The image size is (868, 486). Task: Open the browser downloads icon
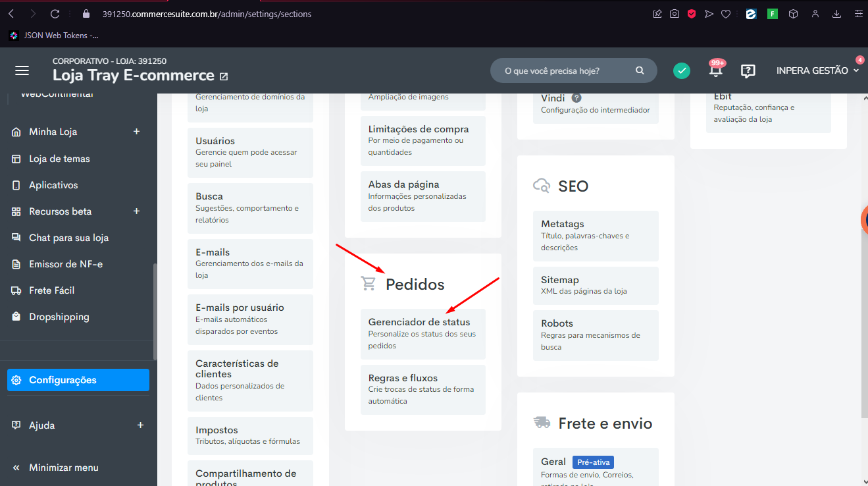click(837, 13)
